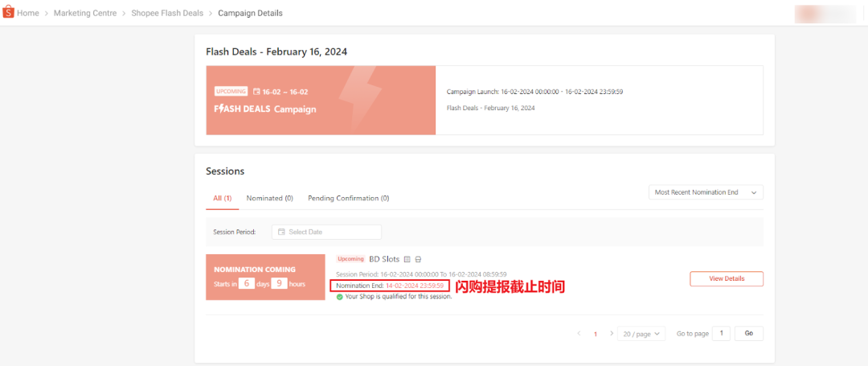868x366 pixels.
Task: Click the shop icon next to BD Slots
Action: point(419,259)
